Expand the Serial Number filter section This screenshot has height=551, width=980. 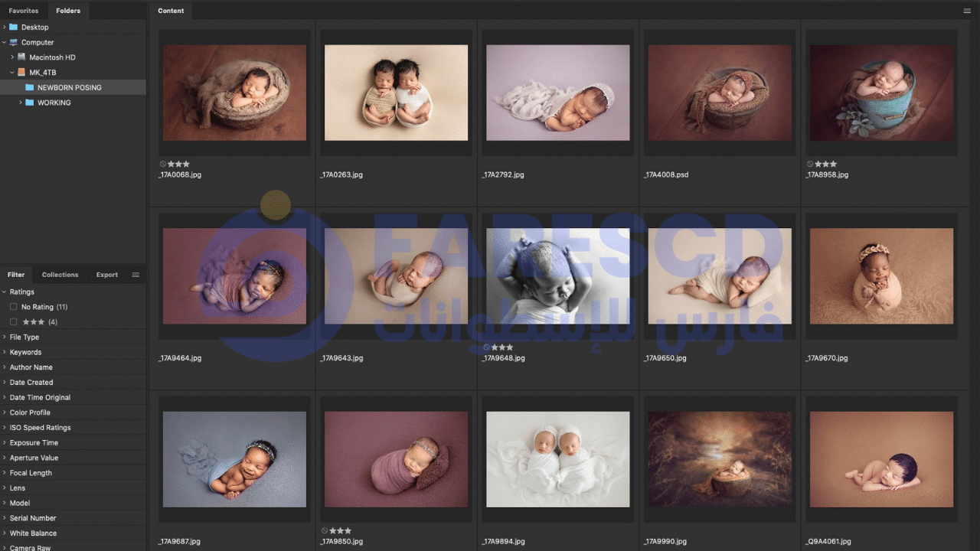coord(5,518)
